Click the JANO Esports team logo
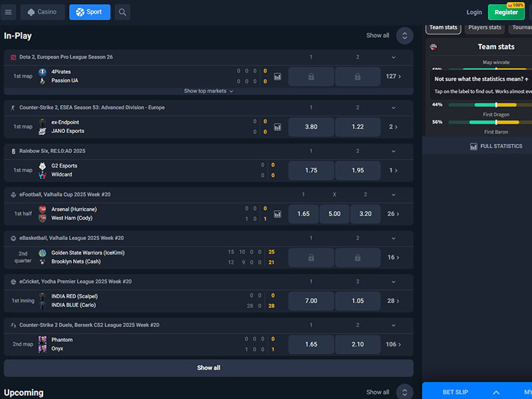Screen dimensions: 532x399 (43, 131)
